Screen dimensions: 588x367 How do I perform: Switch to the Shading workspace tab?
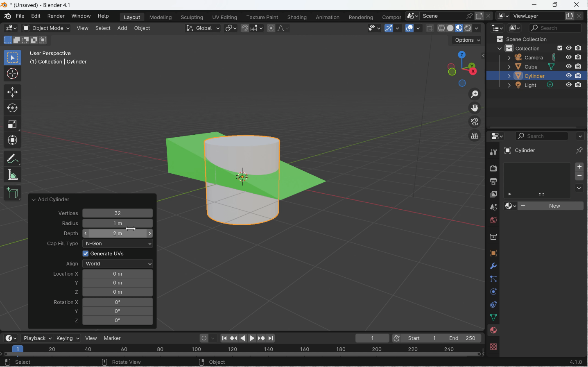tap(297, 17)
